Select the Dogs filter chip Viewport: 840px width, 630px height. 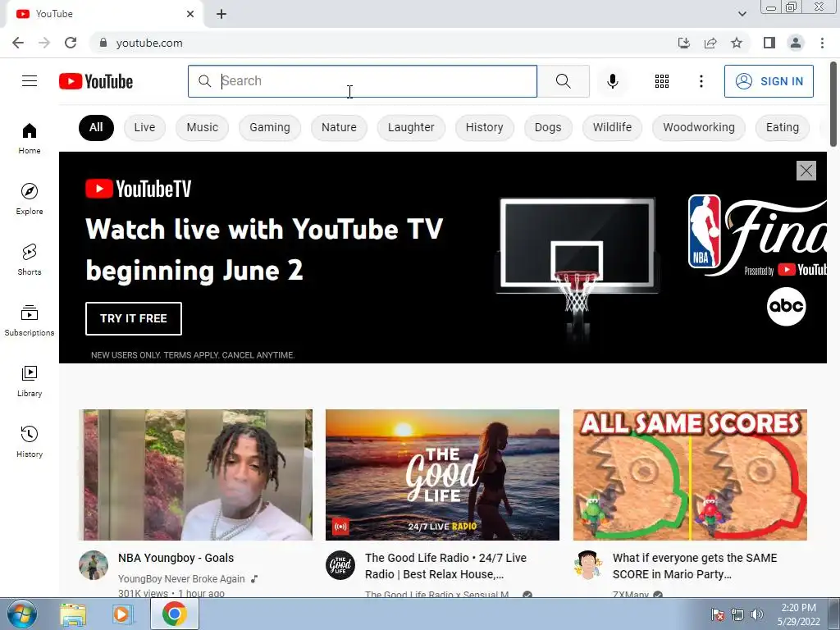(547, 127)
